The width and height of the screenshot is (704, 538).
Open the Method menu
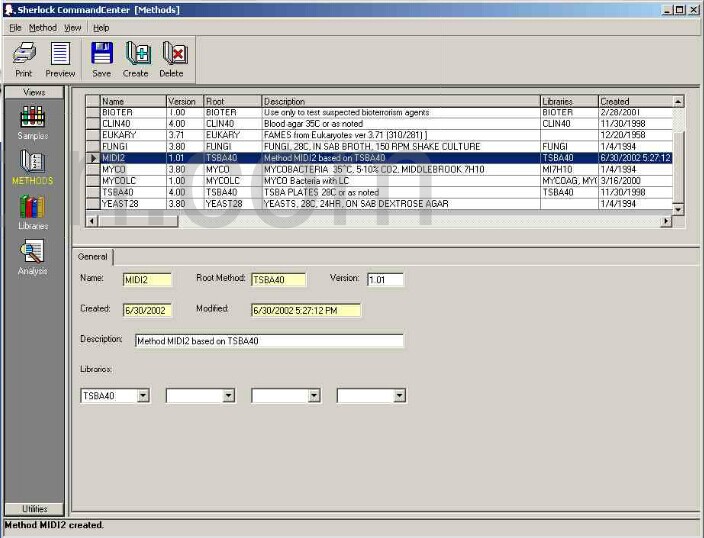tap(43, 28)
